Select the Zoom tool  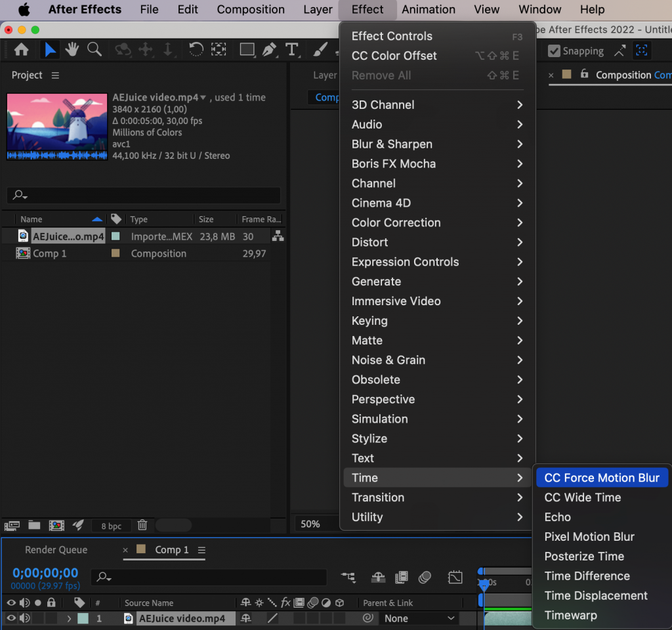tap(94, 50)
